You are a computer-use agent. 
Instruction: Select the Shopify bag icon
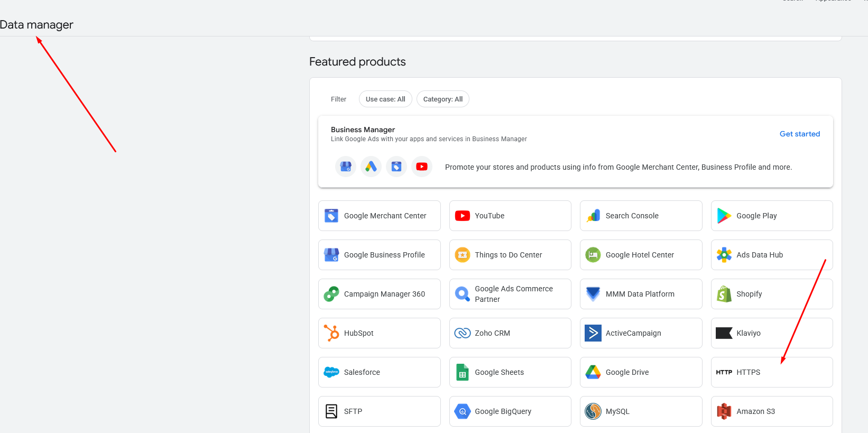[724, 294]
